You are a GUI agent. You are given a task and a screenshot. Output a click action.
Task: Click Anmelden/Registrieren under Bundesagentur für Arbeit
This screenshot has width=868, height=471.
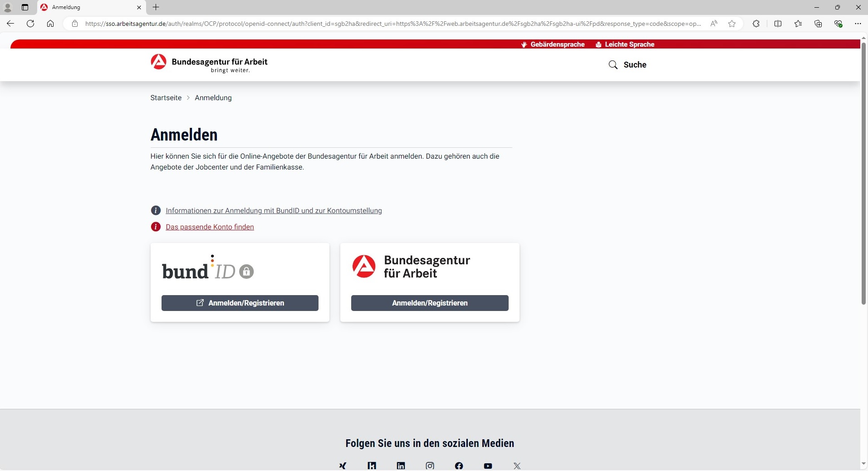coord(430,303)
